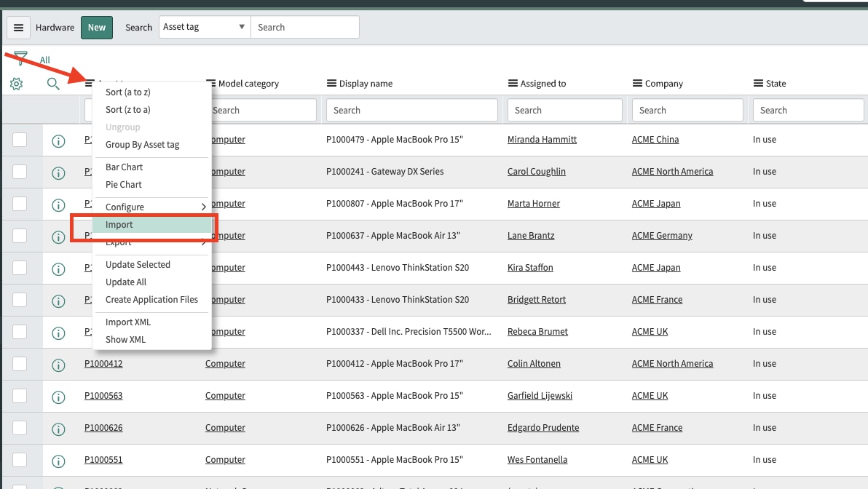Select Pie Chart menu option

click(124, 185)
